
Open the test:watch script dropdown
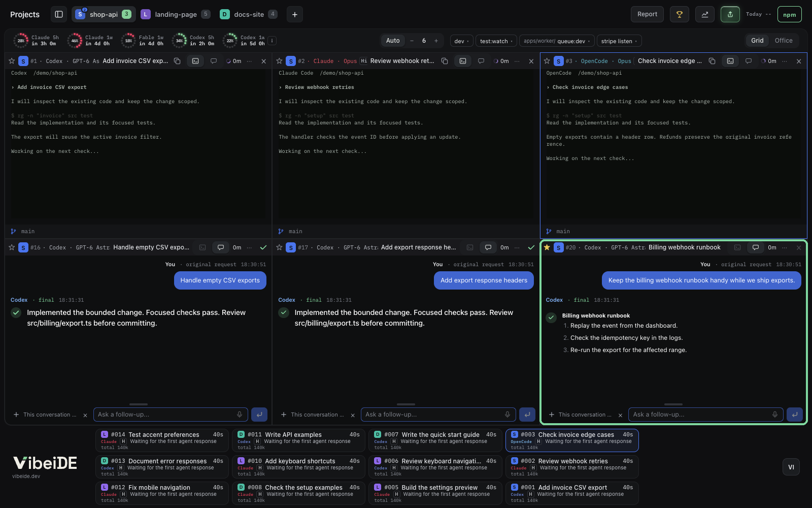tap(496, 41)
